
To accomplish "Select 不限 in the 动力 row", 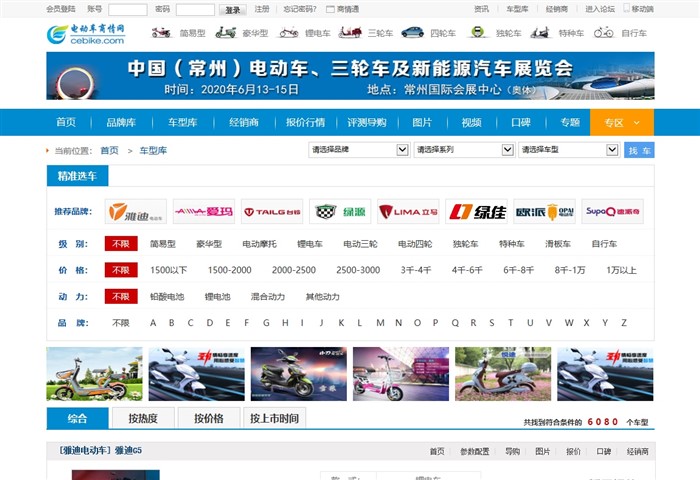I will pos(121,296).
